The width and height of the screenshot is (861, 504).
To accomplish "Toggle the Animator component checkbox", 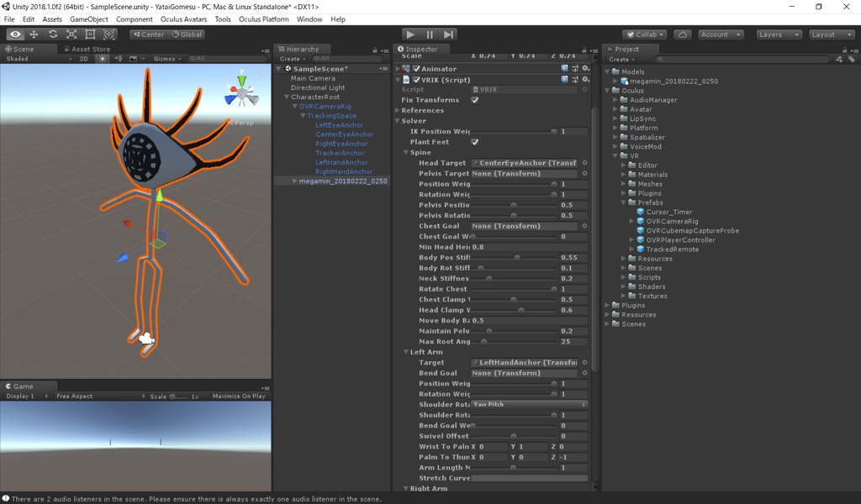I will [416, 69].
